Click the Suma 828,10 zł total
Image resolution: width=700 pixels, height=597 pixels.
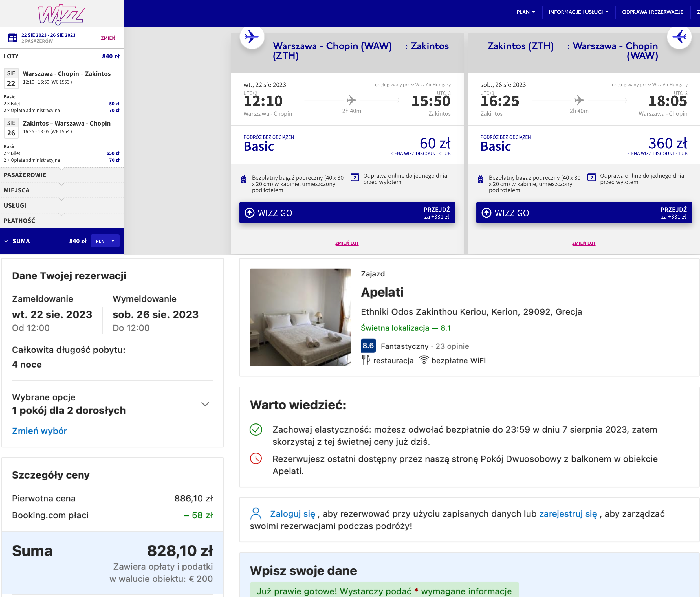point(113,550)
